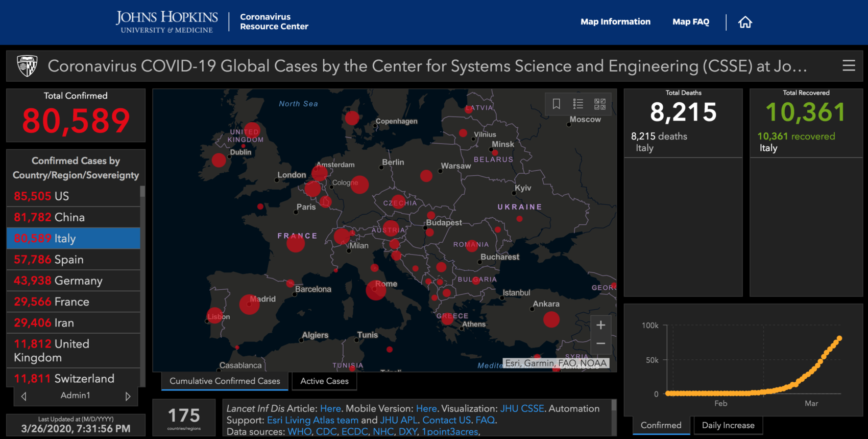Click the Cologne case circle on map
The width and height of the screenshot is (868, 439).
click(x=359, y=184)
